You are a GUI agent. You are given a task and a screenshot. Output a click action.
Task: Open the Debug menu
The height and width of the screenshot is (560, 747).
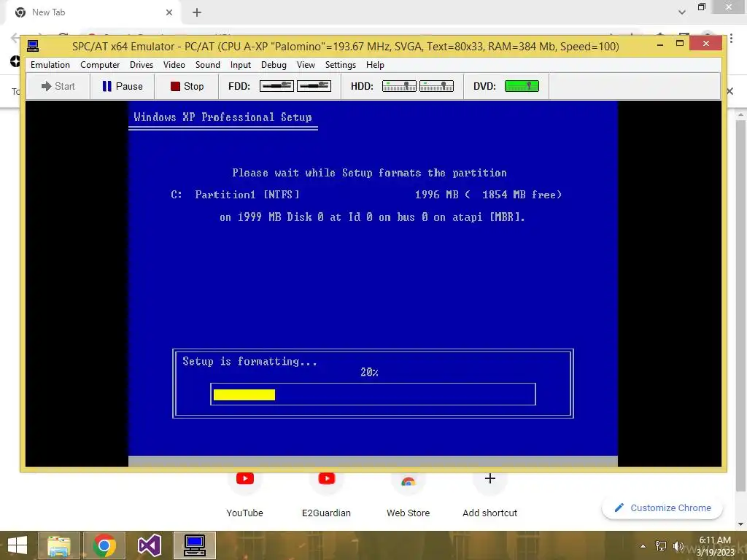(274, 65)
